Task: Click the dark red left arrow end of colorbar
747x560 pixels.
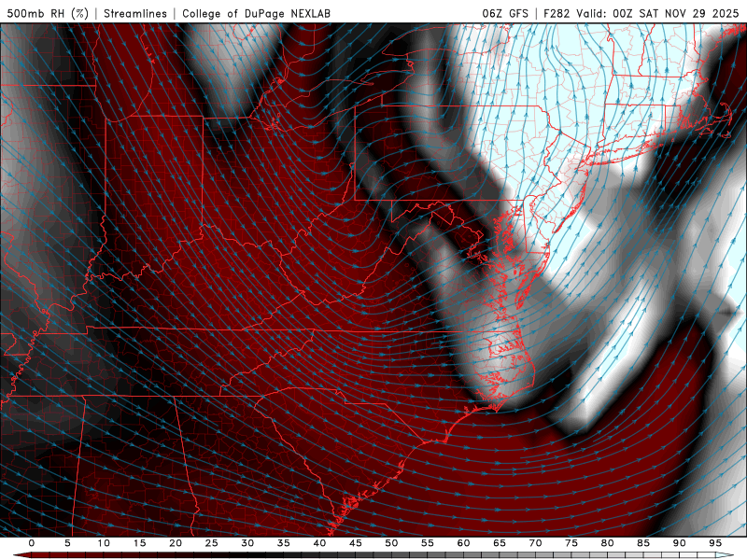Action: tap(21, 555)
